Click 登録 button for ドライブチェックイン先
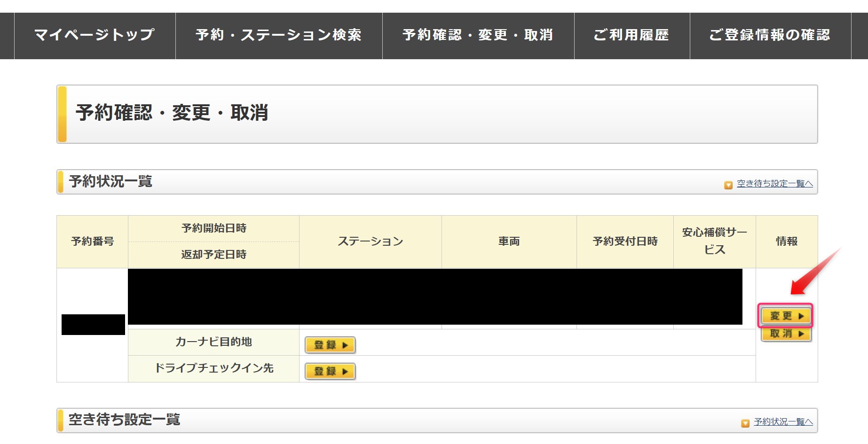Viewport: 868px width, 444px height. coord(330,371)
